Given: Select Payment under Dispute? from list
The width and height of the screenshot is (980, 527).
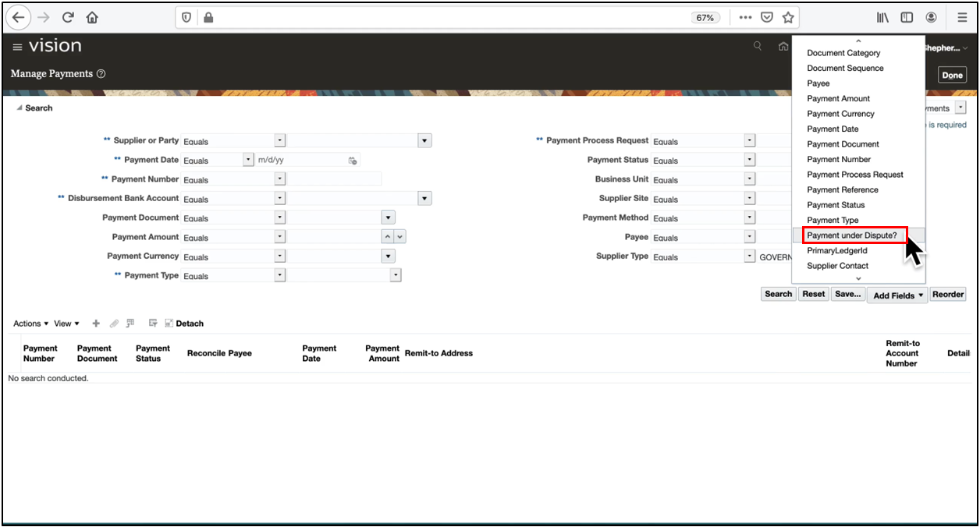Looking at the screenshot, I should coord(853,235).
